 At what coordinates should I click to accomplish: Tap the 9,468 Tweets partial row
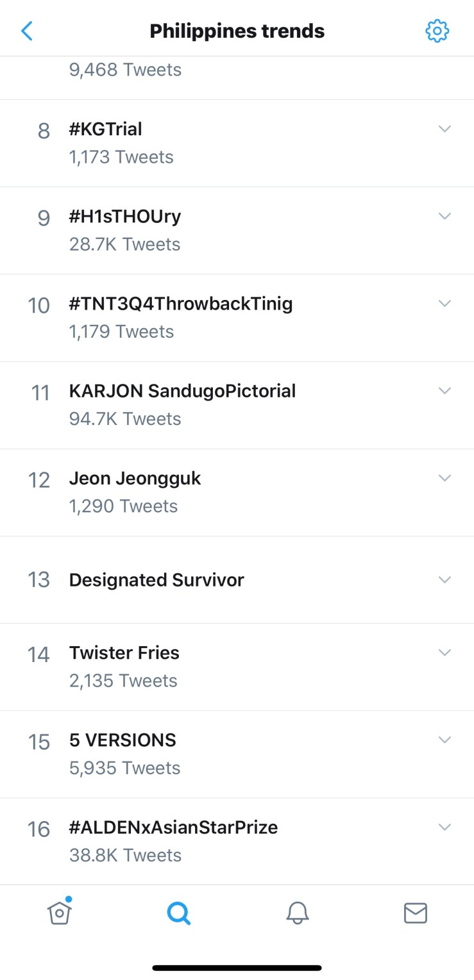tap(126, 70)
